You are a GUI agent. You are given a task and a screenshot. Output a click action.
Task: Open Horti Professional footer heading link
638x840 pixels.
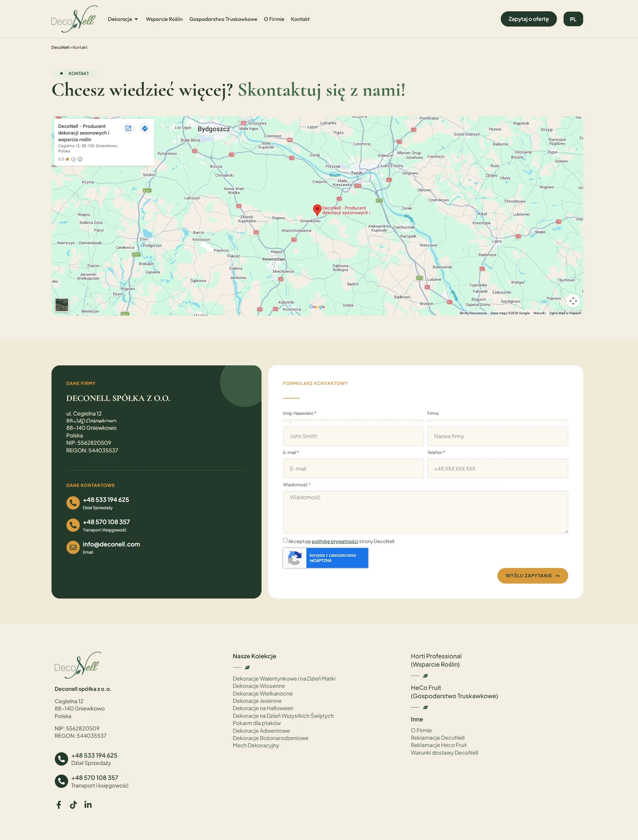[x=436, y=660]
